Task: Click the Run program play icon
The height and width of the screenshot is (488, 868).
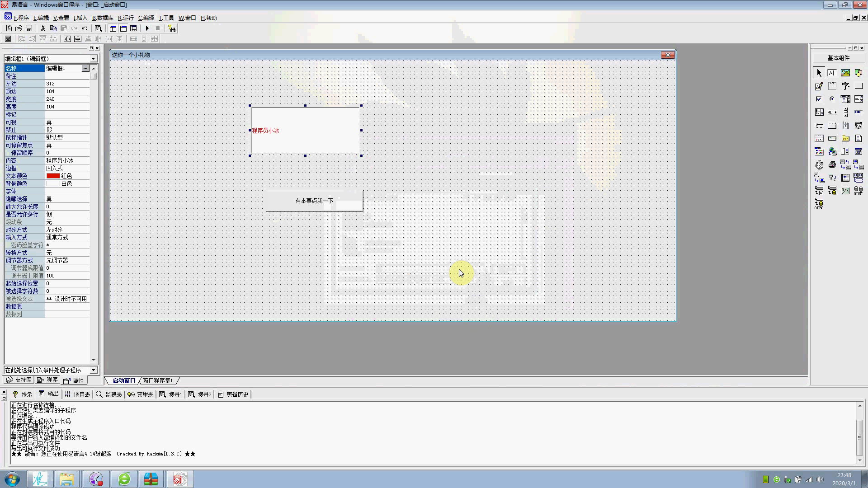Action: coord(147,28)
